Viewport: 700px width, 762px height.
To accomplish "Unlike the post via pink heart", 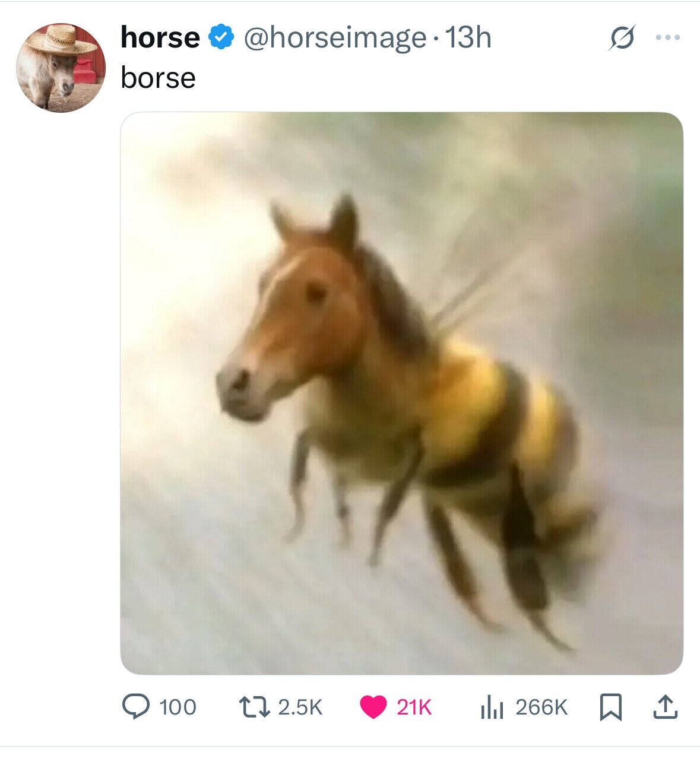I will coord(373,707).
